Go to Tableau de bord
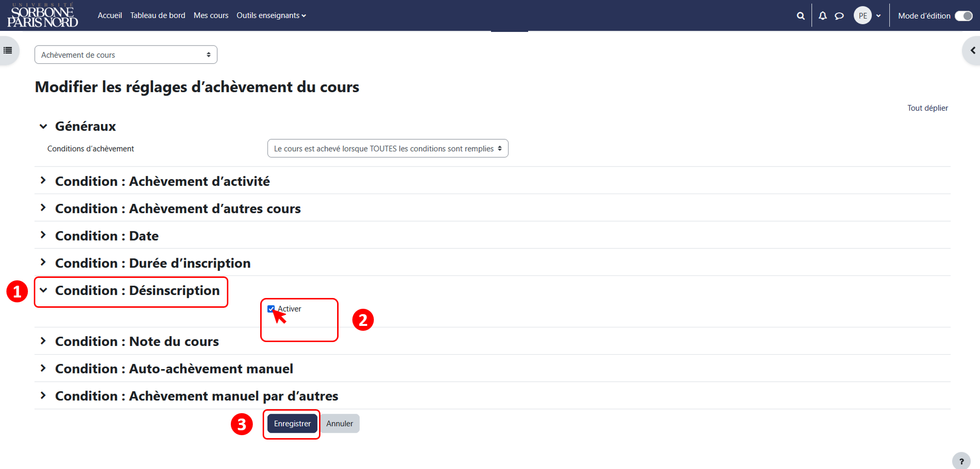Image resolution: width=980 pixels, height=469 pixels. coord(158,16)
